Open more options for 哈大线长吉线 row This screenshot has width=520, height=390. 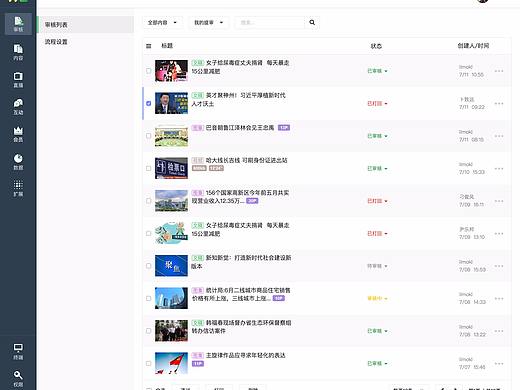[499, 168]
